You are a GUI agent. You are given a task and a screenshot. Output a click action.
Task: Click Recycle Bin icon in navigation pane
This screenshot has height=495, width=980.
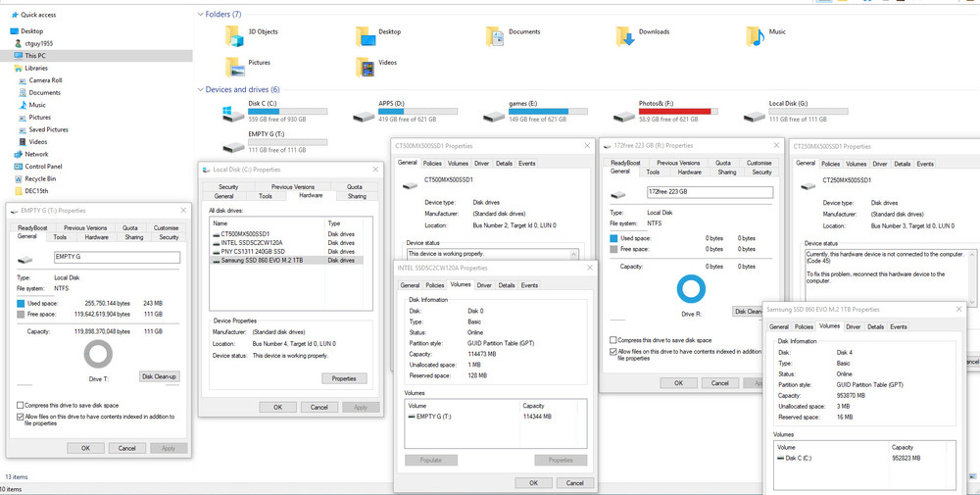tap(19, 178)
